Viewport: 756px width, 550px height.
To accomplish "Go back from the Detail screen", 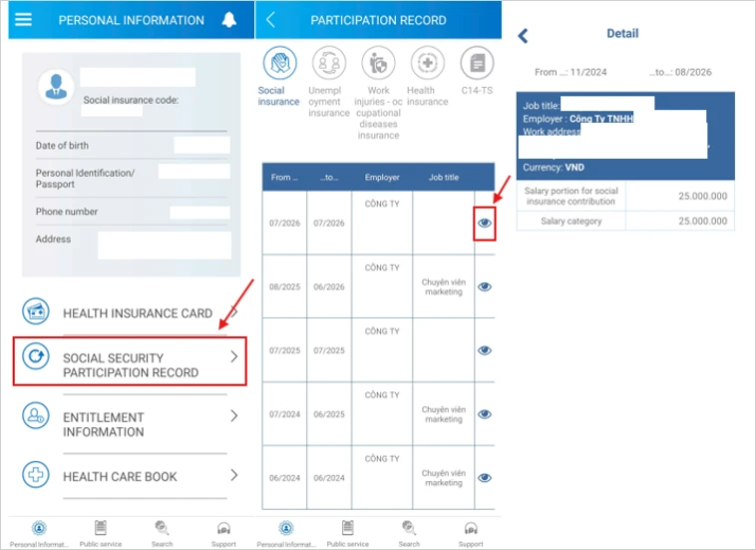I will (x=524, y=36).
